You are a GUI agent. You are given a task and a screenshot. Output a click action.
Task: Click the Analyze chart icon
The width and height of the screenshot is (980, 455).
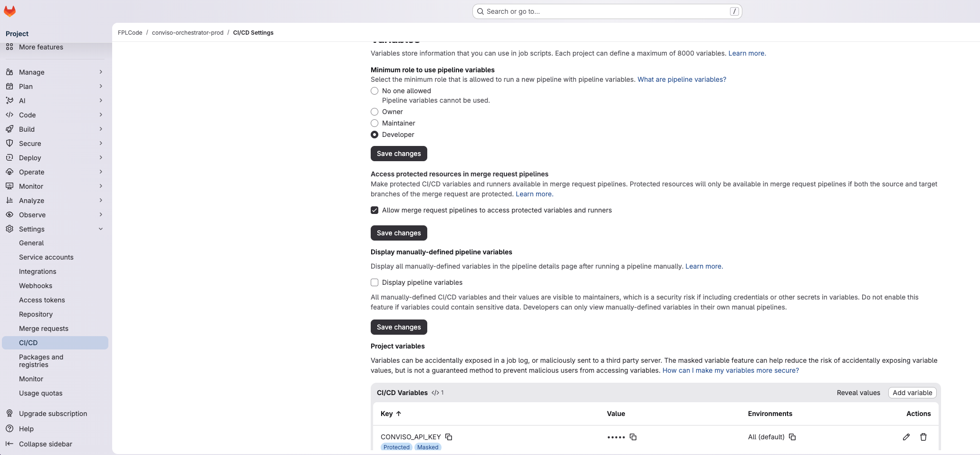(x=10, y=201)
